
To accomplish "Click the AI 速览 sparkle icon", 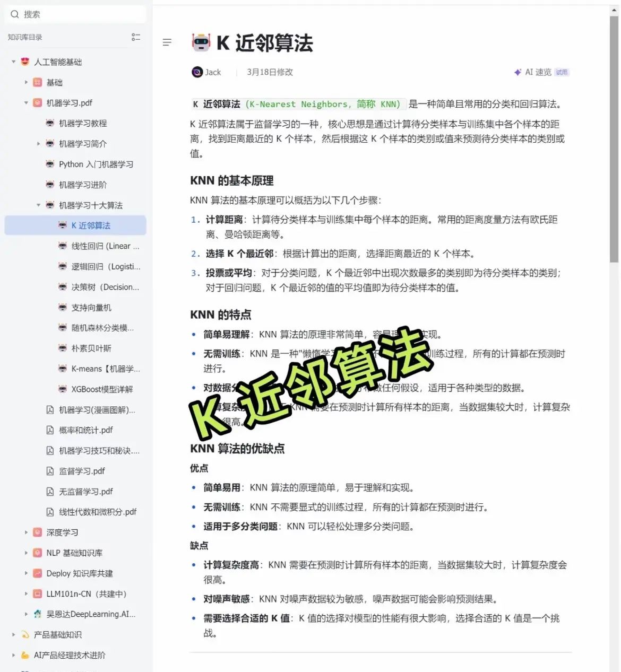I will point(517,72).
